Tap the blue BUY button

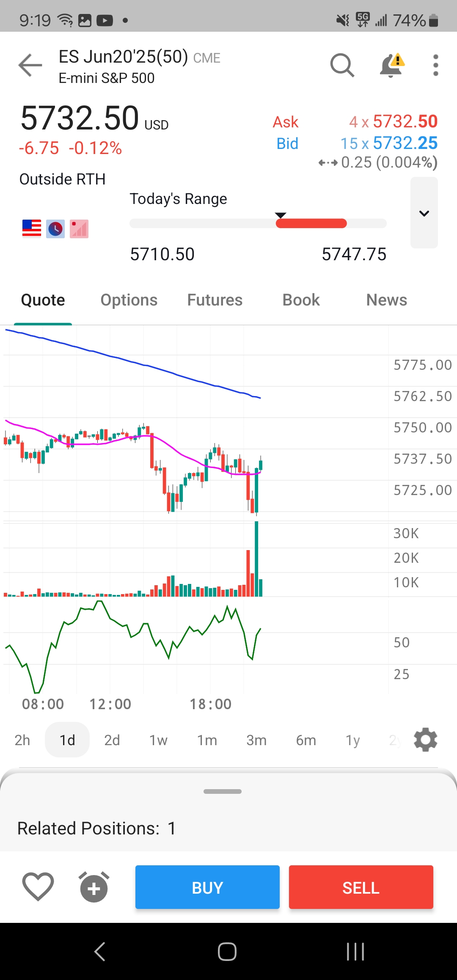pos(207,887)
